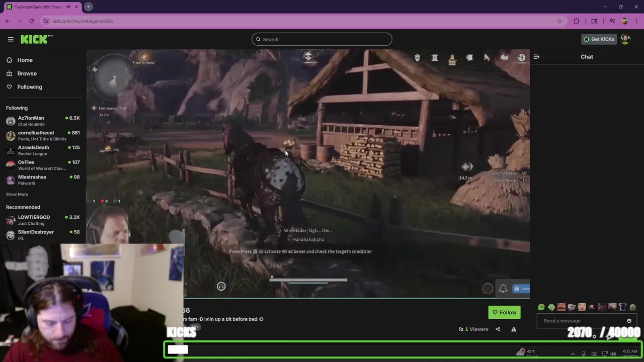Mute the TreyMetalGamer666 tab audio
This screenshot has width=644, height=362.
point(68,7)
